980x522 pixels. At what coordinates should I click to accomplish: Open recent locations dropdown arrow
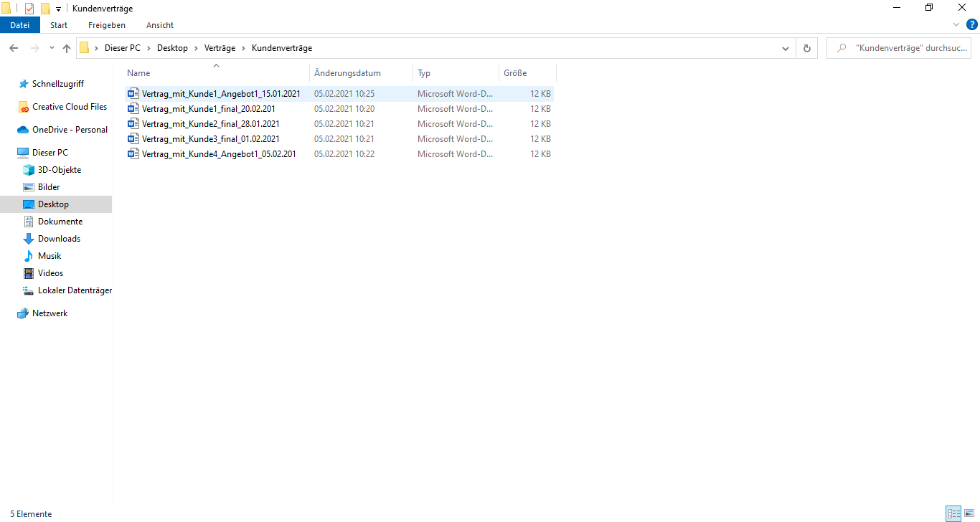tap(52, 48)
